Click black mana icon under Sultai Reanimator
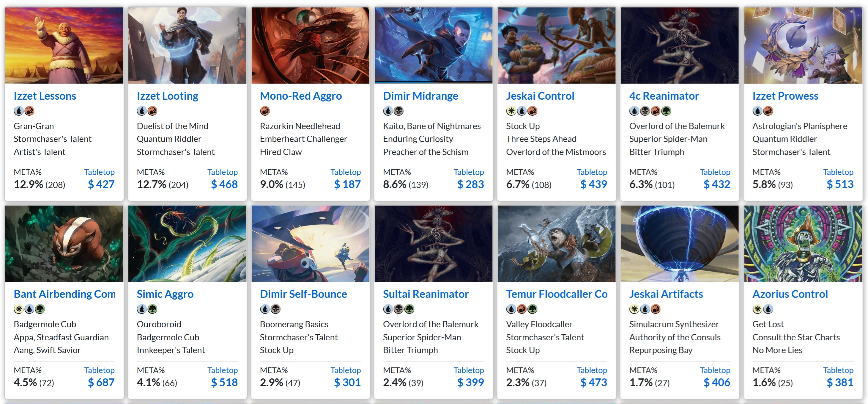This screenshot has width=868, height=404. [x=398, y=309]
